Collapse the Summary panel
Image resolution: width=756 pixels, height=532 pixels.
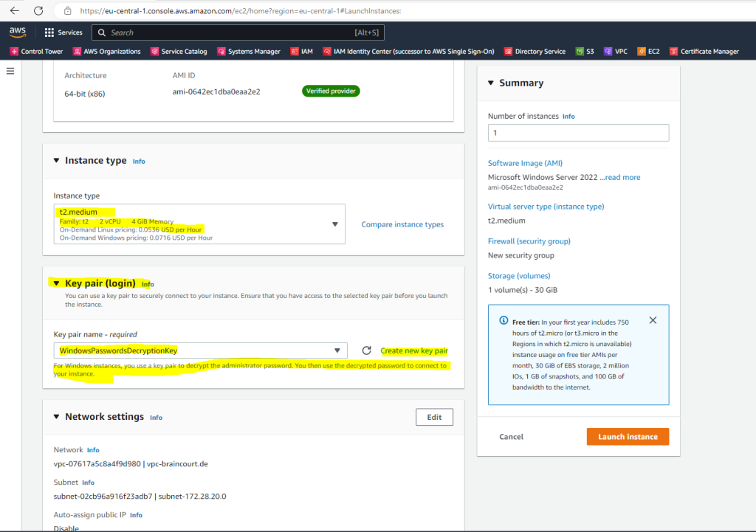point(491,83)
